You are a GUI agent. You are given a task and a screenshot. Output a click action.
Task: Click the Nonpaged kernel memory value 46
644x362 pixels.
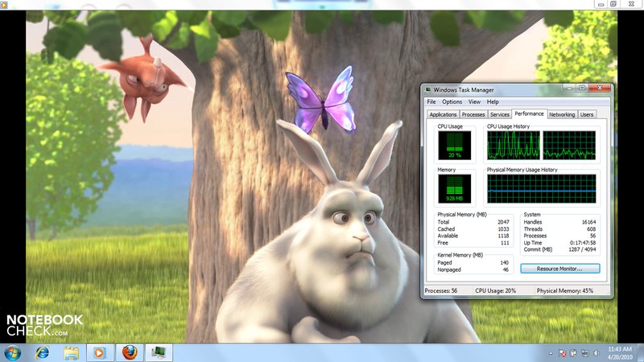coord(506,269)
